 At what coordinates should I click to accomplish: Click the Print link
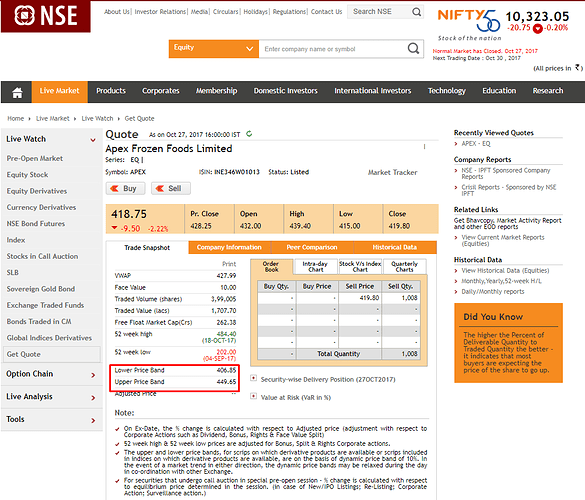(229, 264)
